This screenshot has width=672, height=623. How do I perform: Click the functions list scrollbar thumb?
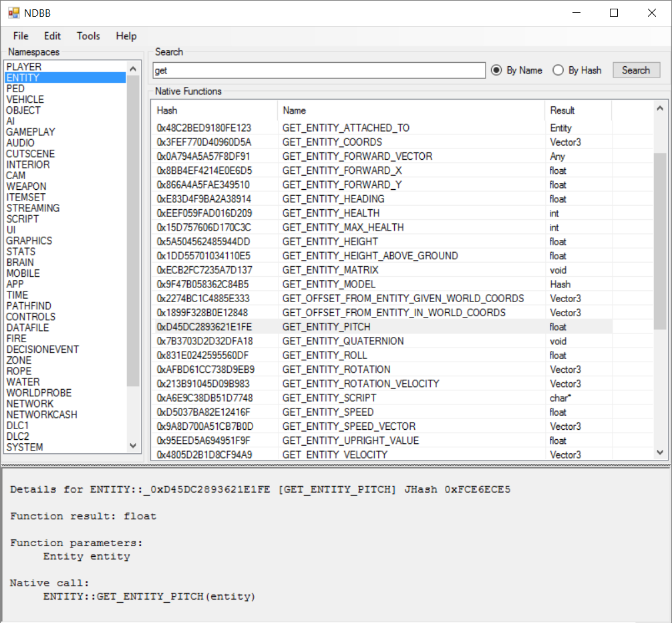tap(660, 241)
